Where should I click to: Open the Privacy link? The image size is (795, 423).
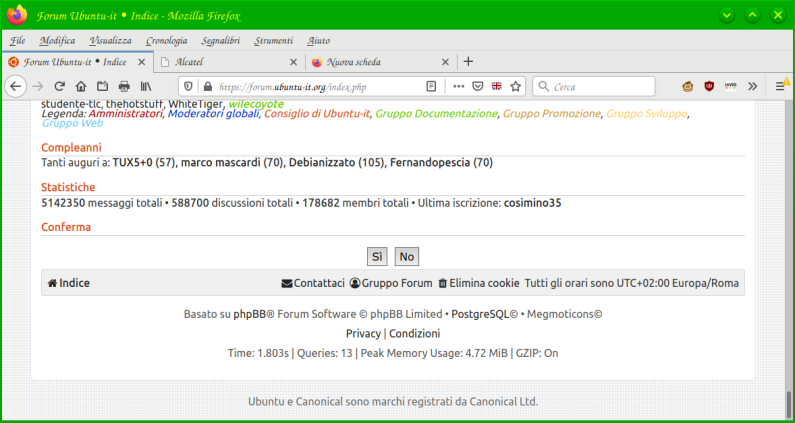363,334
